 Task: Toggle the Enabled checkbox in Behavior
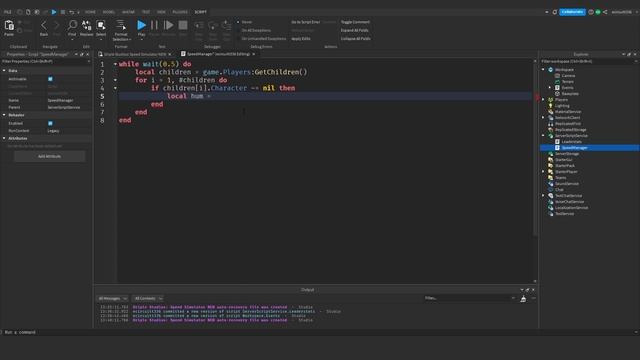pyautogui.click(x=50, y=123)
